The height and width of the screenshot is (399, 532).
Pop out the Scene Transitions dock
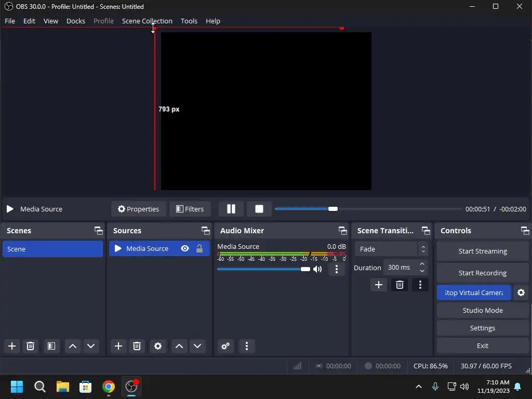click(x=425, y=231)
